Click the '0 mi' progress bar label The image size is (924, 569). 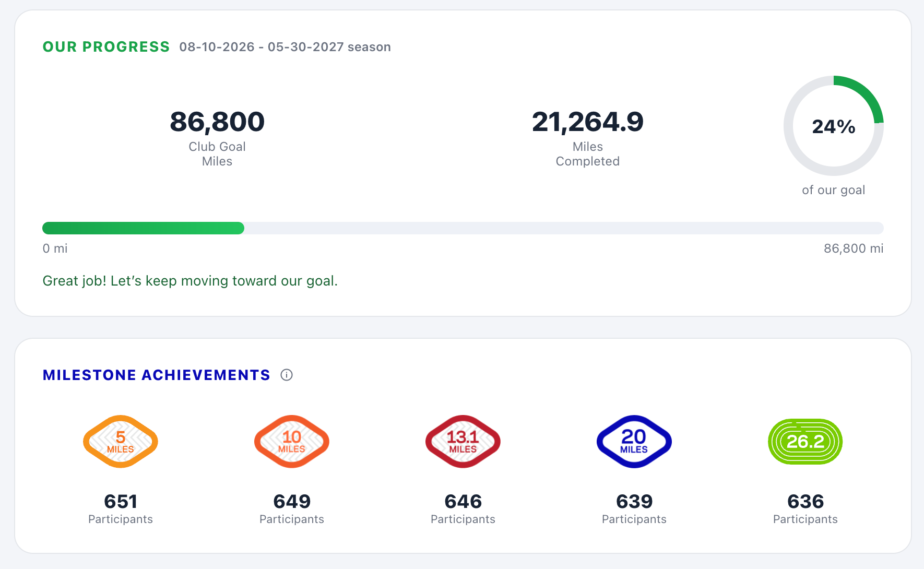click(x=55, y=248)
